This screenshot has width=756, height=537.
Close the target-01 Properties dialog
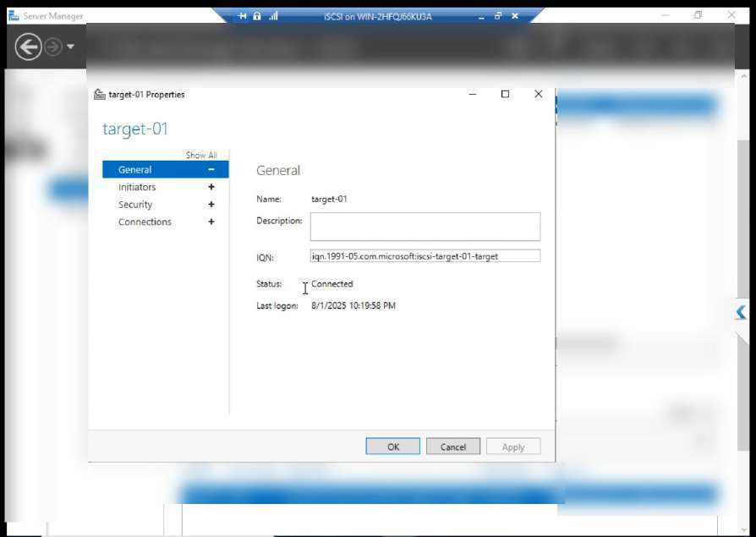point(539,94)
